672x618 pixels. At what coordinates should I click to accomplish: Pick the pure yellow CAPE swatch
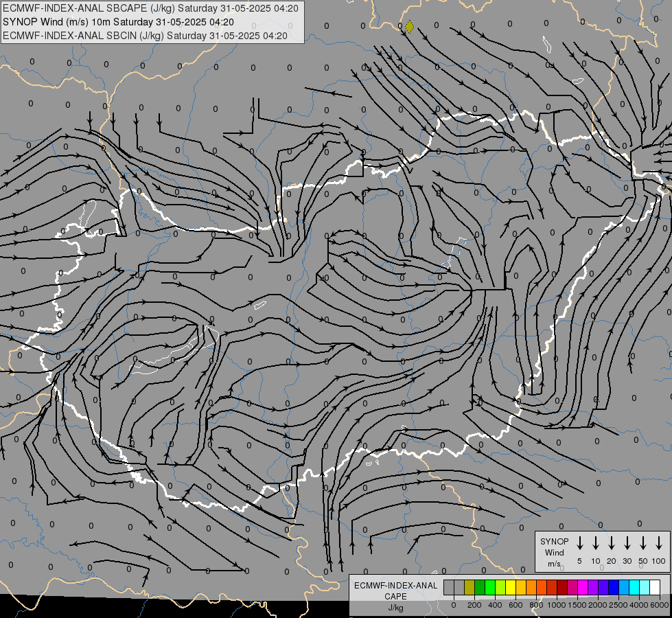pos(511,587)
